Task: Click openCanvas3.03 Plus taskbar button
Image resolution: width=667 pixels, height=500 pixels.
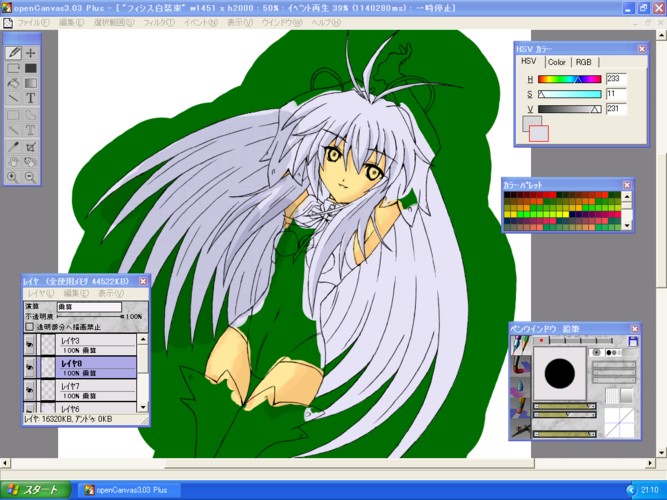Action: pyautogui.click(x=130, y=490)
